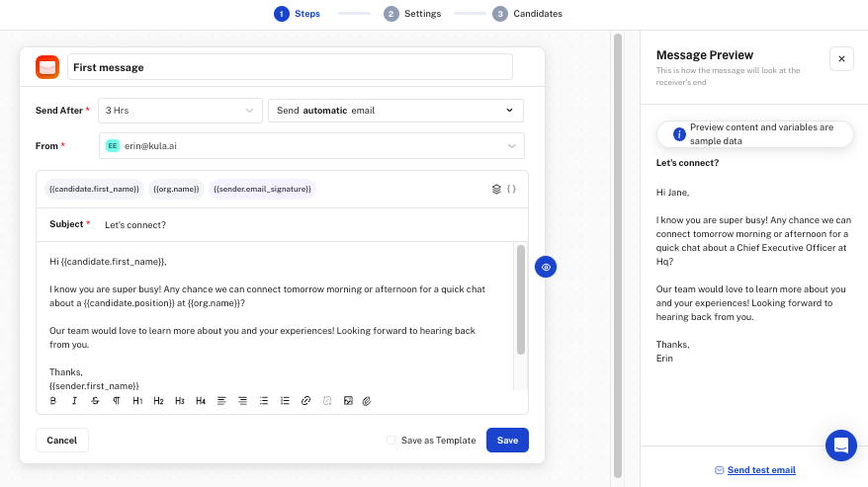Click the Save button
Image resolution: width=868 pixels, height=487 pixels.
tap(507, 441)
